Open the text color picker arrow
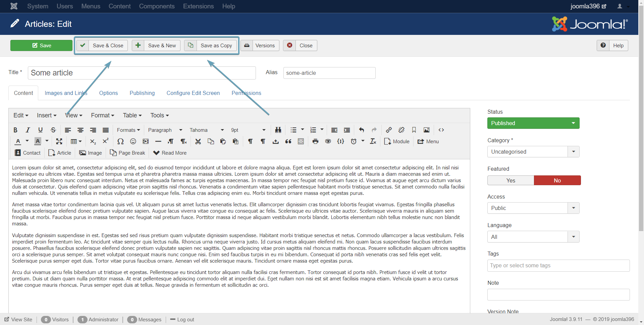This screenshot has height=325, width=644. click(x=27, y=141)
